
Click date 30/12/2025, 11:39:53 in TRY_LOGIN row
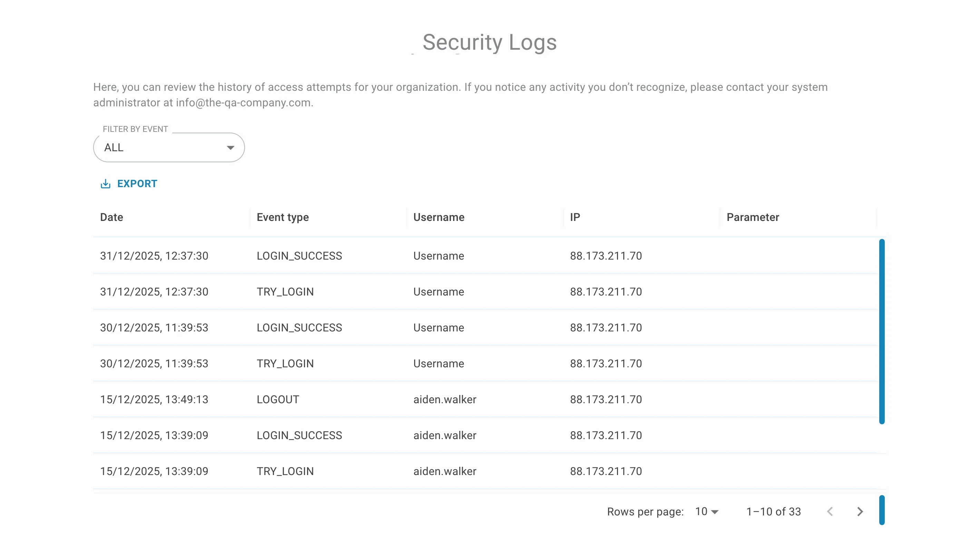click(154, 364)
